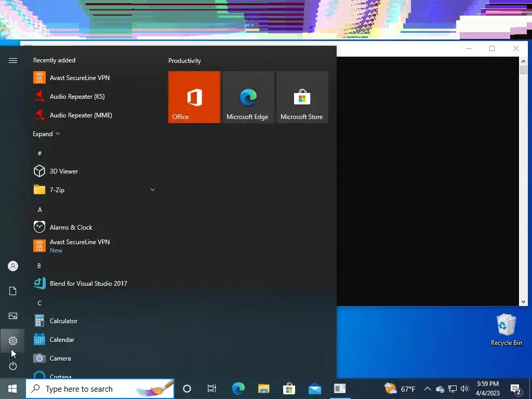Open Task View on taskbar
532x399 pixels.
click(x=212, y=389)
